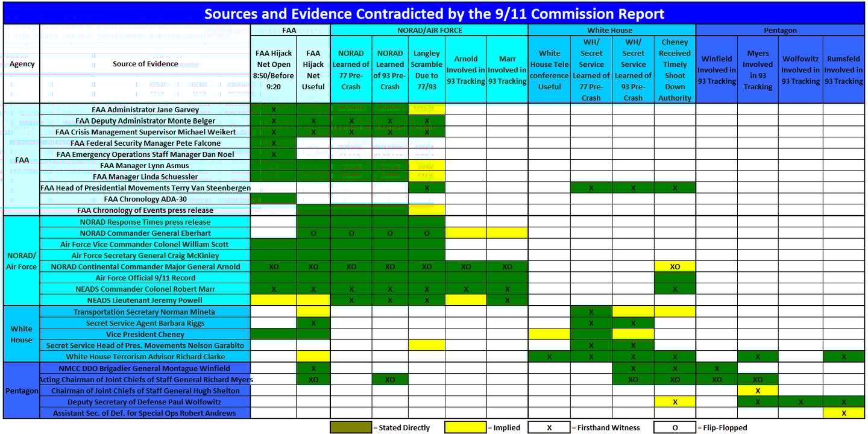868x434 pixels.
Task: Select the "Source of Evidence" header cell
Action: [145, 64]
